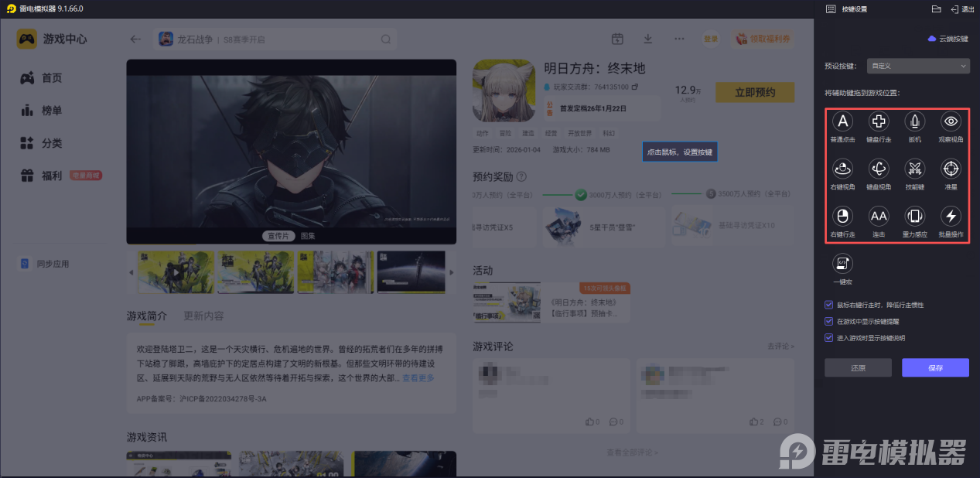Select the 键盘行走 D-pad key icon

879,121
